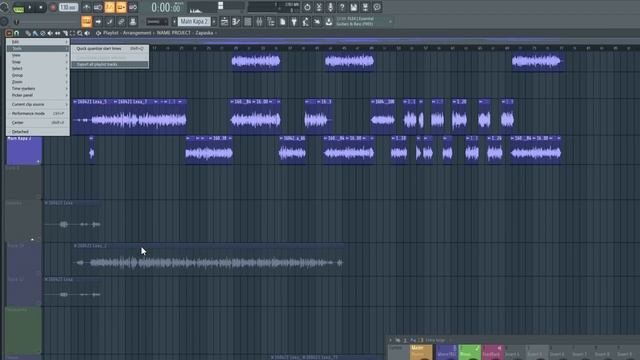Click the play button in transport bar
Viewport: 640px width, 360px height.
point(30,7)
